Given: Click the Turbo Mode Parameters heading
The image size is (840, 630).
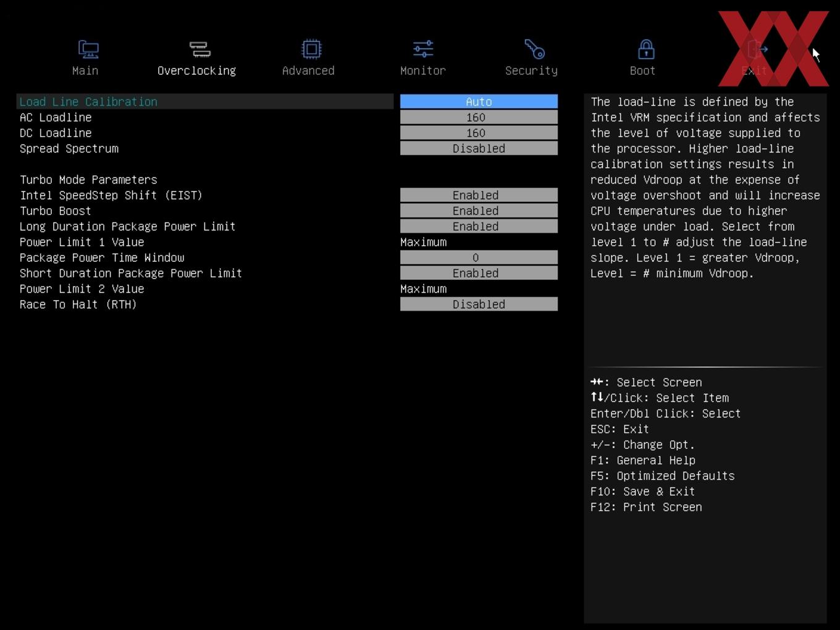Looking at the screenshot, I should coord(88,180).
